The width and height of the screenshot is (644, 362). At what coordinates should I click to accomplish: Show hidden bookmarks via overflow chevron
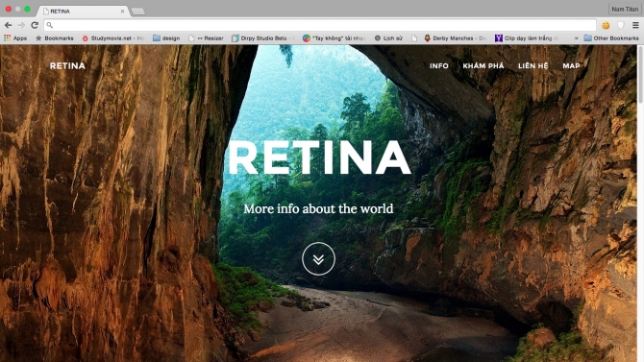pyautogui.click(x=576, y=38)
